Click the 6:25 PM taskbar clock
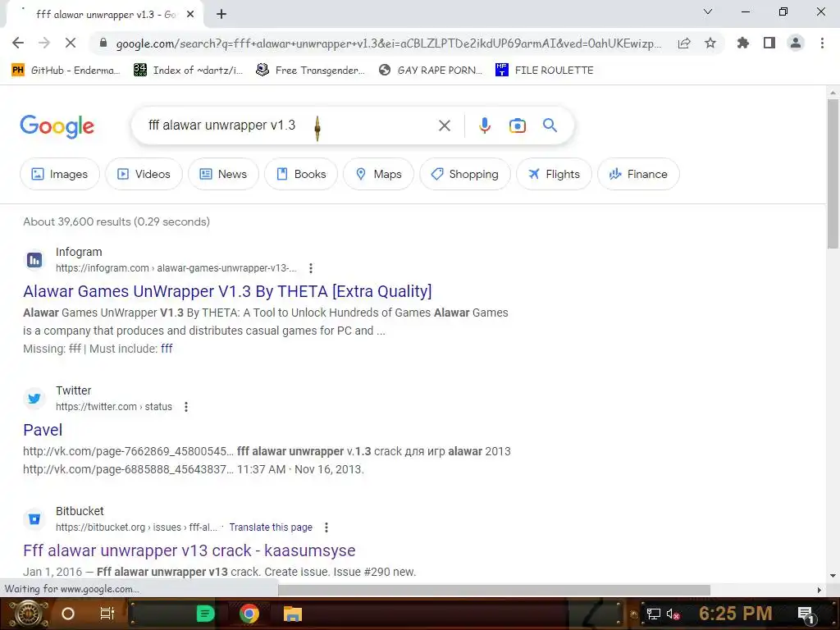 click(736, 614)
